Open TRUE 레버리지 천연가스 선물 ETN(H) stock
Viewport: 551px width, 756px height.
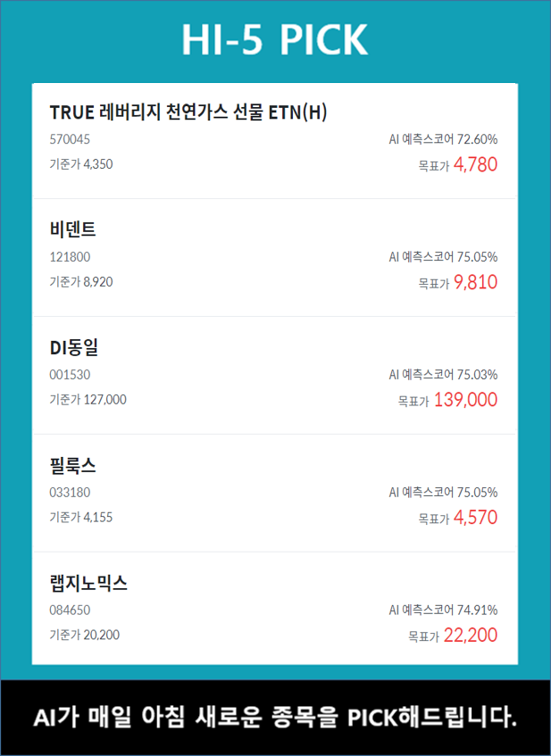[x=190, y=112]
